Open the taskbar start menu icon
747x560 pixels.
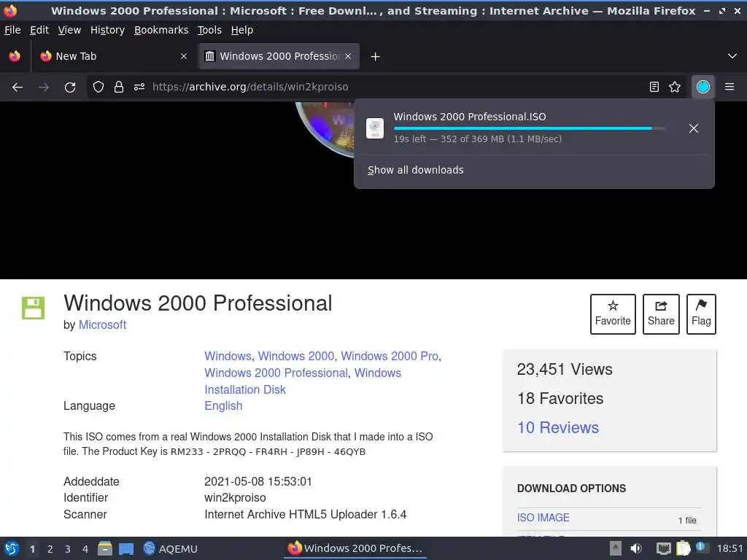(x=12, y=548)
